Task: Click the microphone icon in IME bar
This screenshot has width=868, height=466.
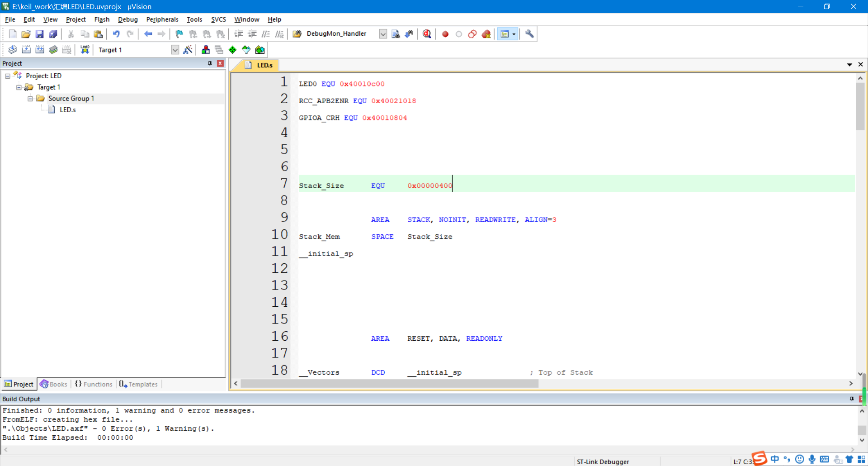Action: pyautogui.click(x=812, y=459)
